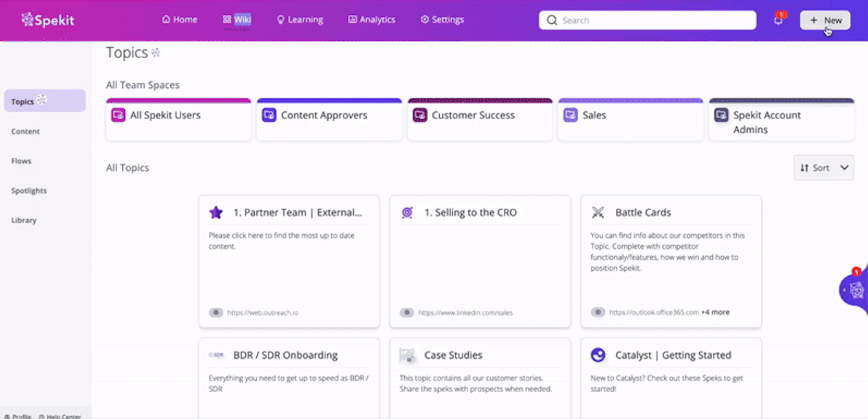Go to the Learning section

pyautogui.click(x=299, y=19)
